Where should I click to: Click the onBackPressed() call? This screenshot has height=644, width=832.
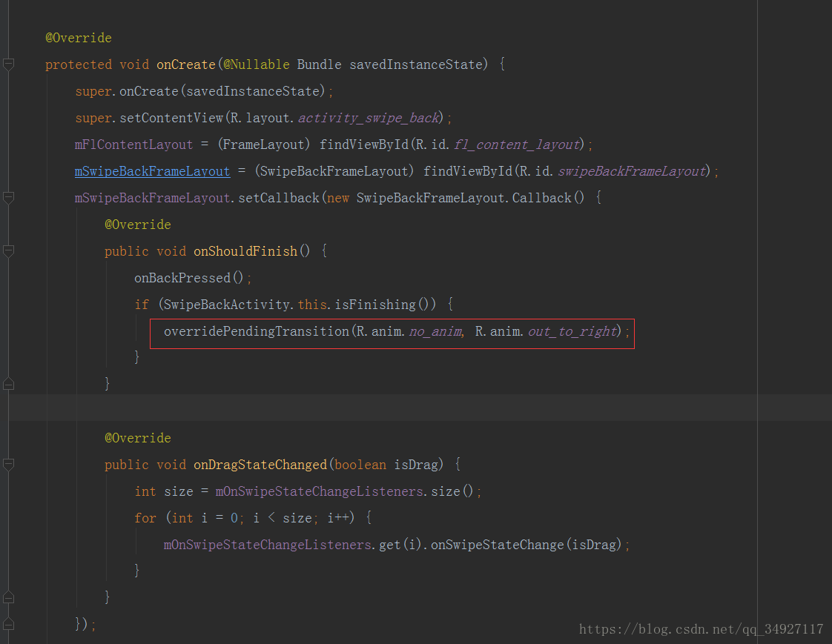(x=189, y=278)
